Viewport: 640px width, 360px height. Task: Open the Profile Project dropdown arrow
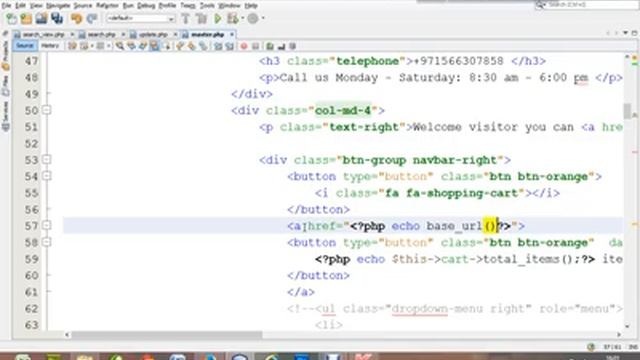pos(263,18)
